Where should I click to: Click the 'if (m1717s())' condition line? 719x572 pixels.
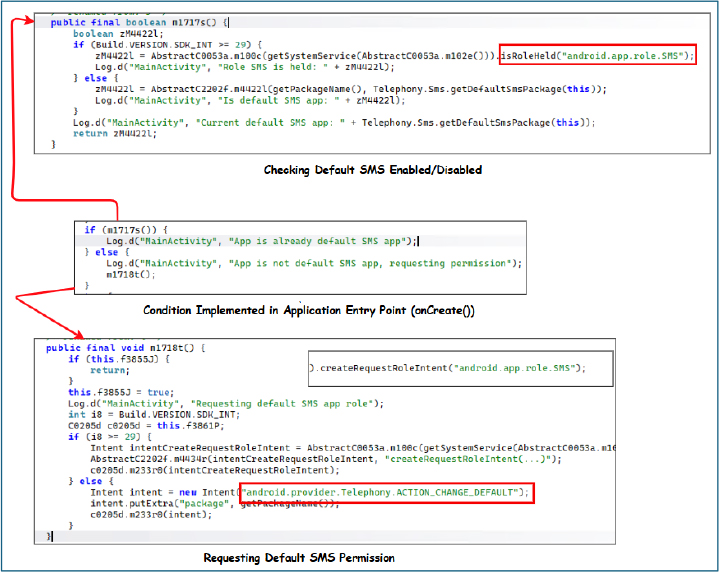pos(126,230)
